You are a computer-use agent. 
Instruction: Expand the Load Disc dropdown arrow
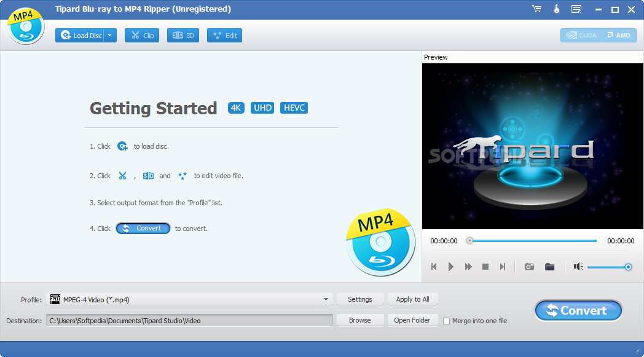110,35
